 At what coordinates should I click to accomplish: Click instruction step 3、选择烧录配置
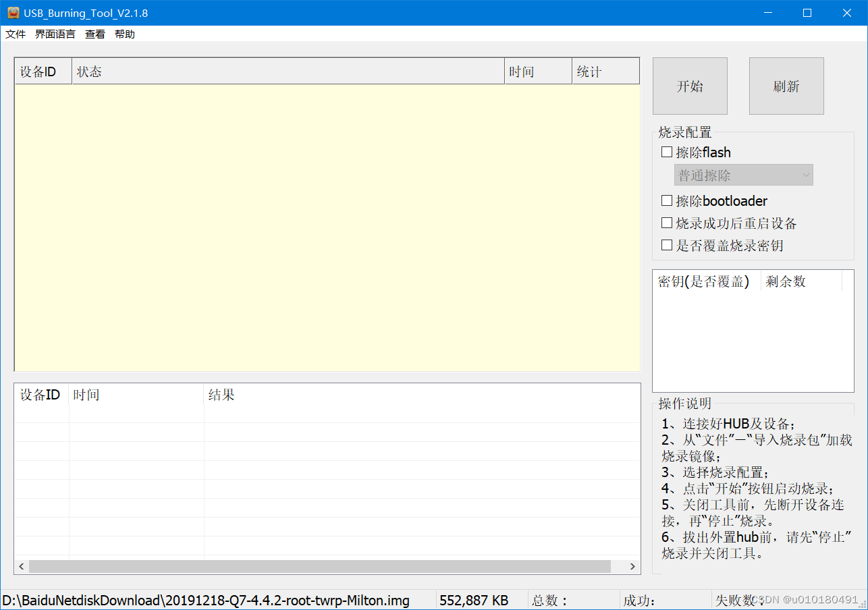715,472
